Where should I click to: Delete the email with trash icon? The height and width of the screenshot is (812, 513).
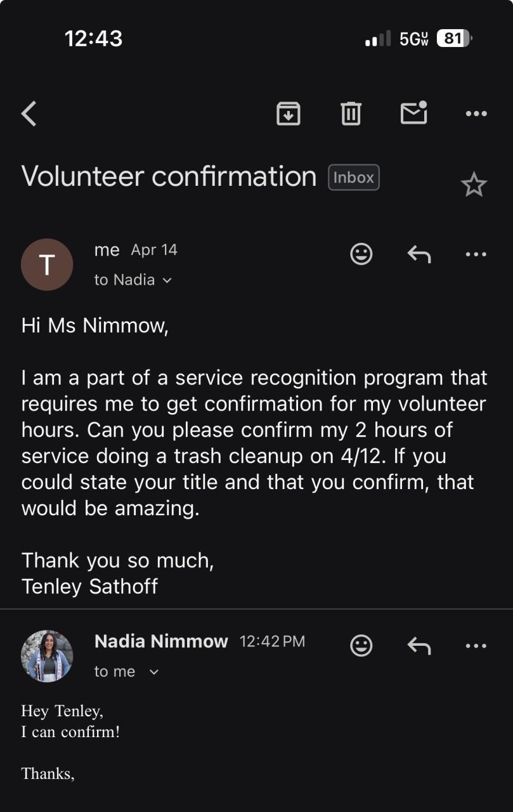(x=351, y=114)
